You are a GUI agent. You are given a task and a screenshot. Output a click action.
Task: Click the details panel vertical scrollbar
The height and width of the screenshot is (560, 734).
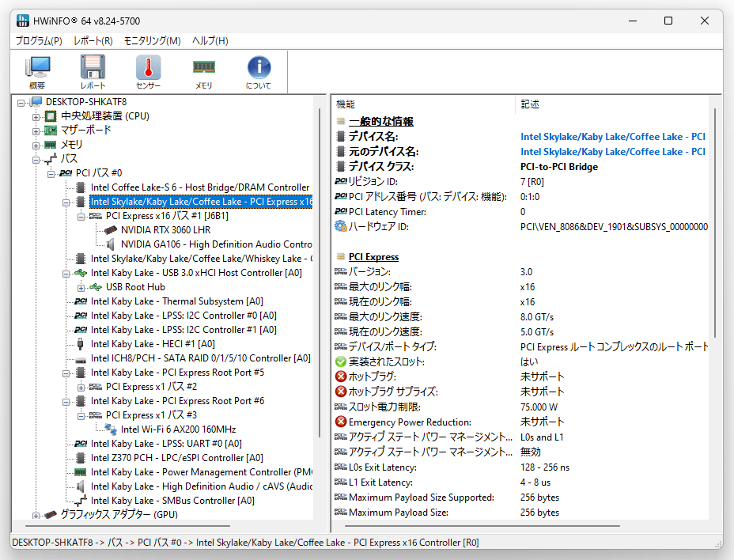715,223
